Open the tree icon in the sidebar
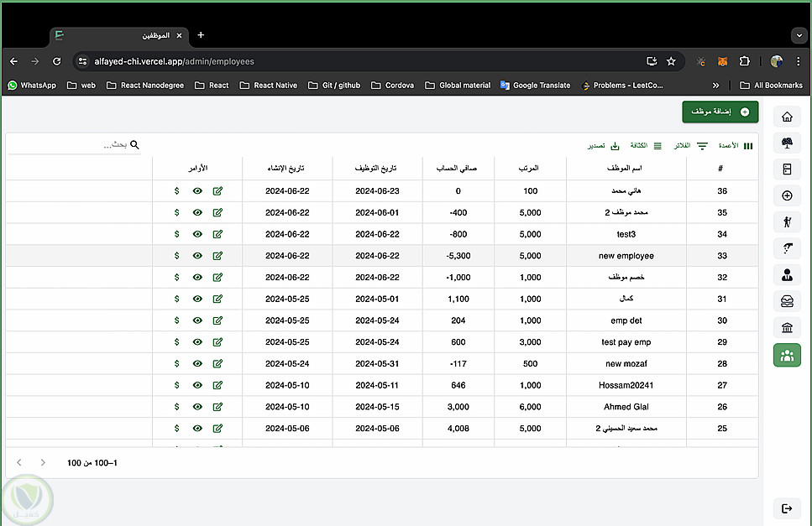 787,143
